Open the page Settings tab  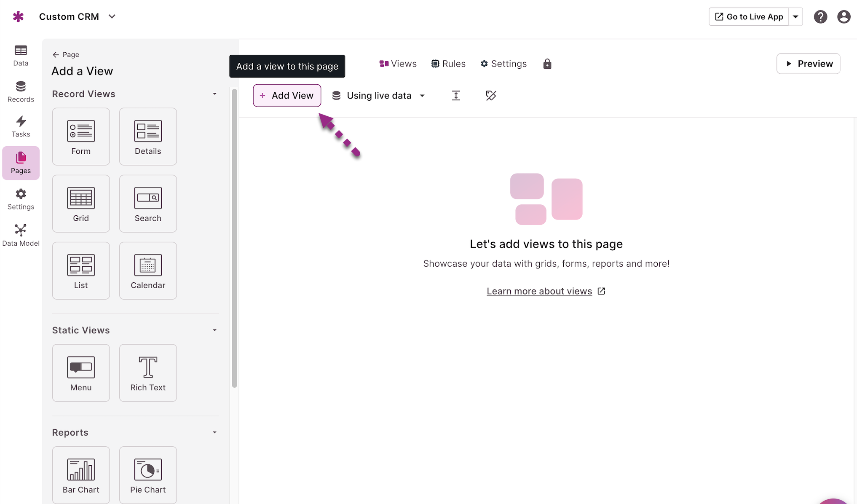(503, 64)
